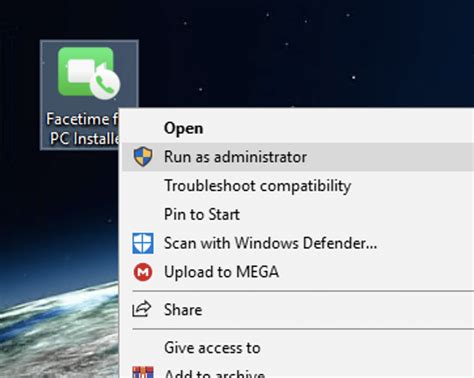Image resolution: width=474 pixels, height=378 pixels.
Task: Click the red MEGA logo icon
Action: [143, 272]
